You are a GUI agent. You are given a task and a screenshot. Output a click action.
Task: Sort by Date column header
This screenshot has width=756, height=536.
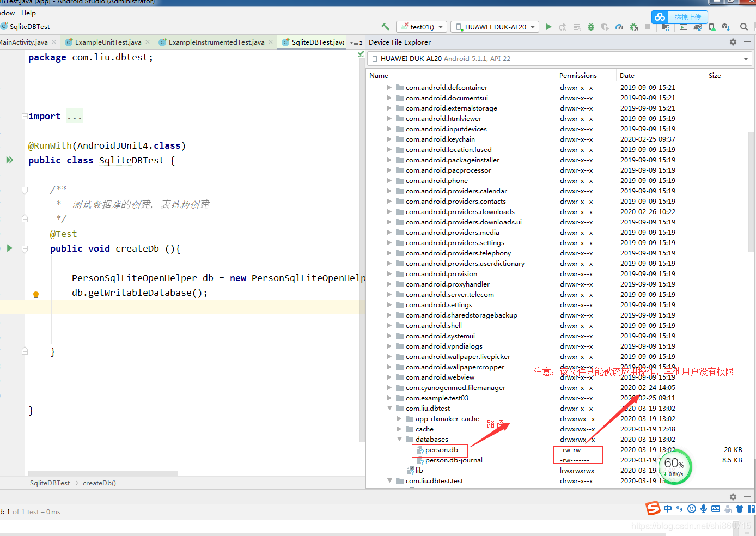(x=661, y=76)
